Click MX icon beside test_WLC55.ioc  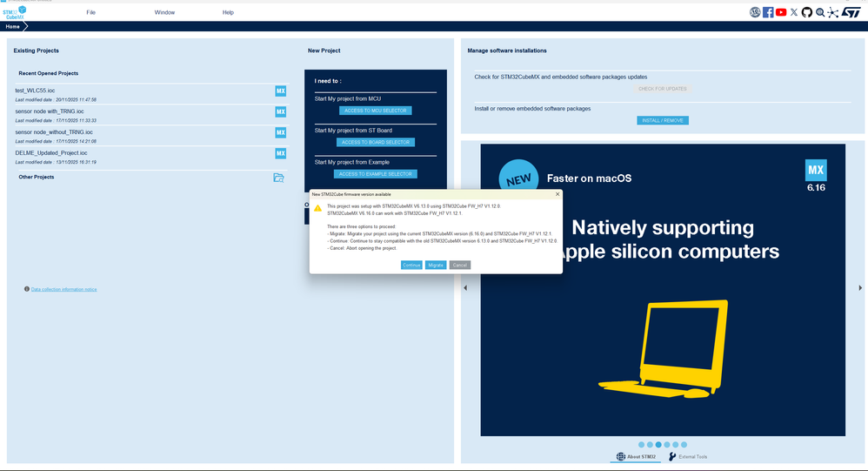click(281, 91)
